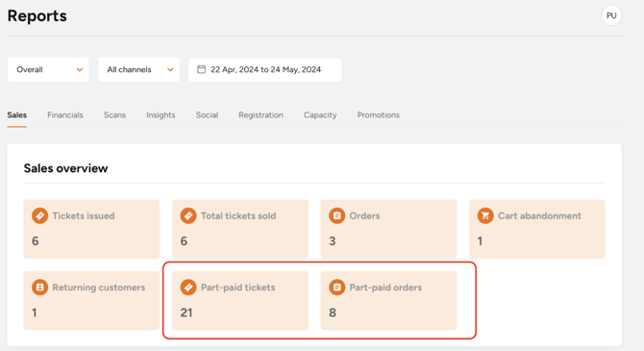Click the Cart abandonment label
This screenshot has height=351, width=644.
click(539, 215)
